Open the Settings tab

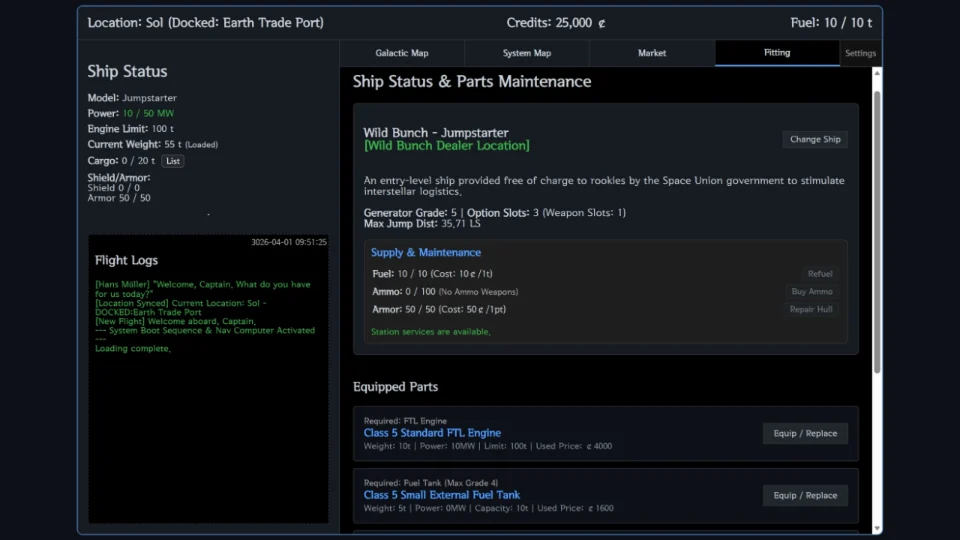[860, 53]
